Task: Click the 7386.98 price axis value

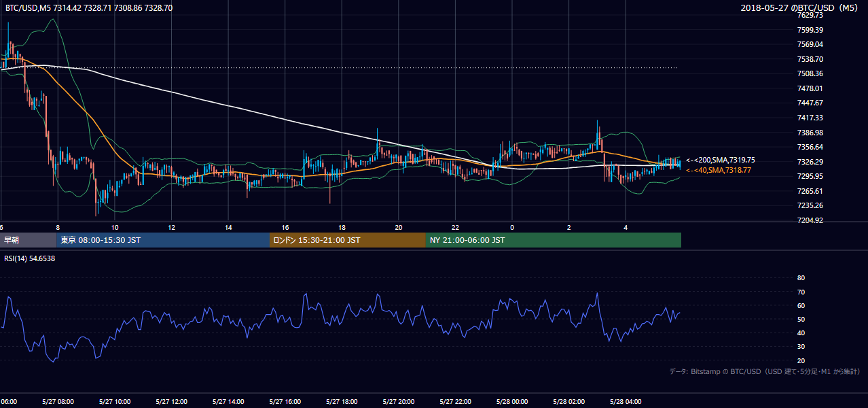Action: (810, 133)
